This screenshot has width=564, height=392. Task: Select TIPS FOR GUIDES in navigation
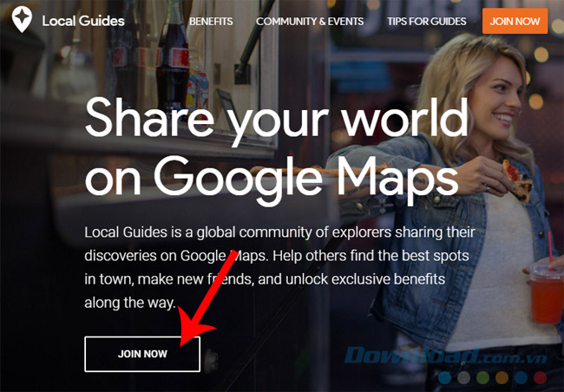coord(427,21)
